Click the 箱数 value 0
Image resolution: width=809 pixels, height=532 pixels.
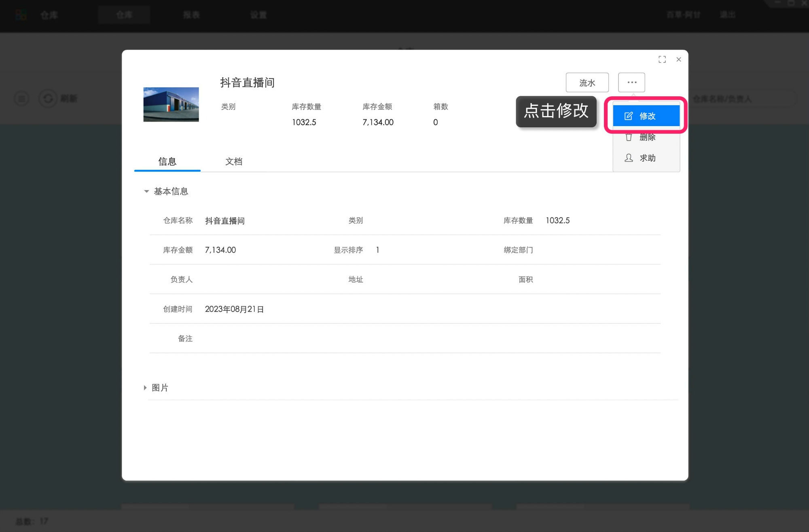point(435,122)
